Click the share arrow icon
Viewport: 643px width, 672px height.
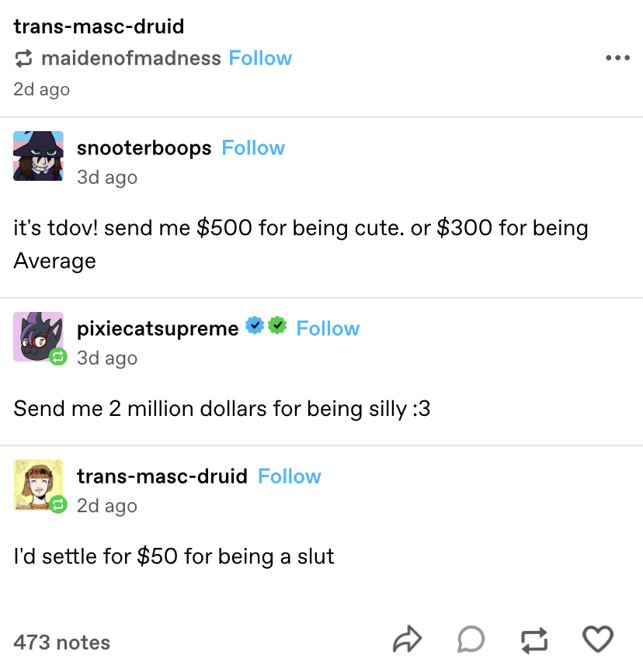point(407,639)
